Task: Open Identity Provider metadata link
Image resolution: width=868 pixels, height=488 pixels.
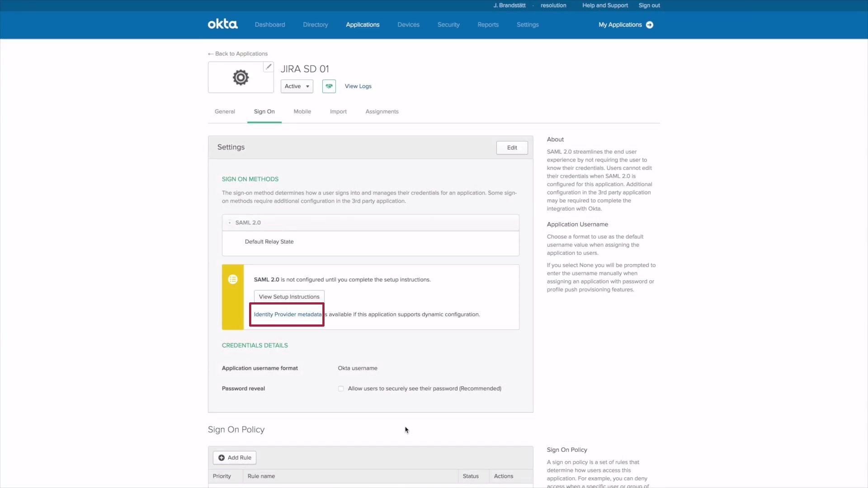Action: (x=288, y=314)
